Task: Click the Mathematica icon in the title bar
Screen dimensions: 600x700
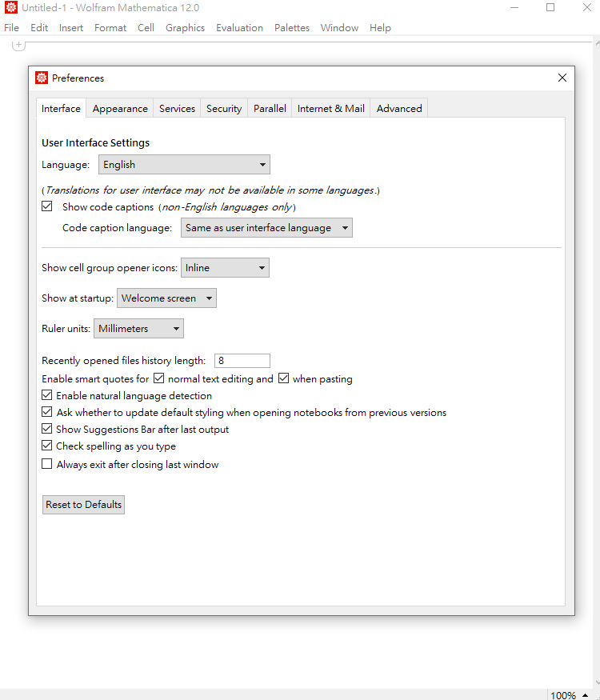Action: (x=10, y=7)
